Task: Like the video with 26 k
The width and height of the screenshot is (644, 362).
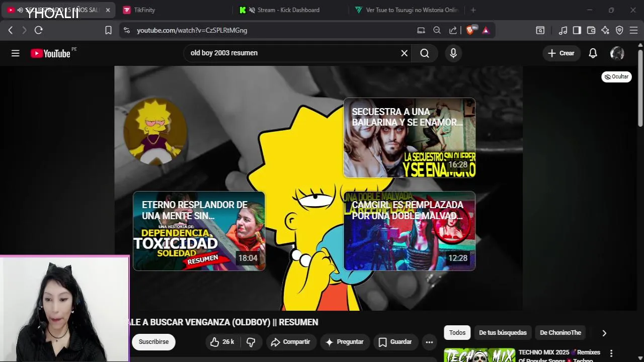Action: 222,342
